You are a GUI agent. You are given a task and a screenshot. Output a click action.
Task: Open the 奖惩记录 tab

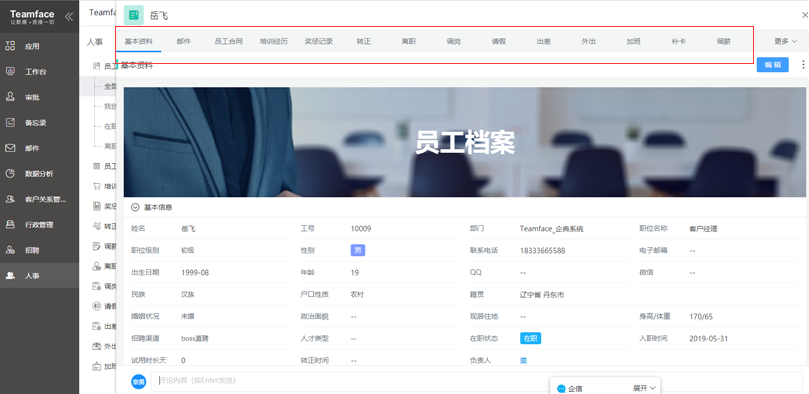[x=318, y=41]
